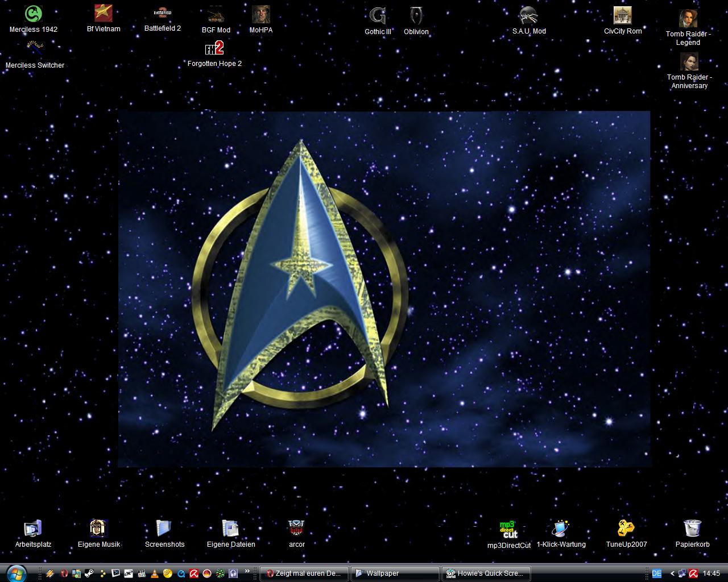Click the network connection tray icon
The height and width of the screenshot is (582, 728).
tap(682, 573)
